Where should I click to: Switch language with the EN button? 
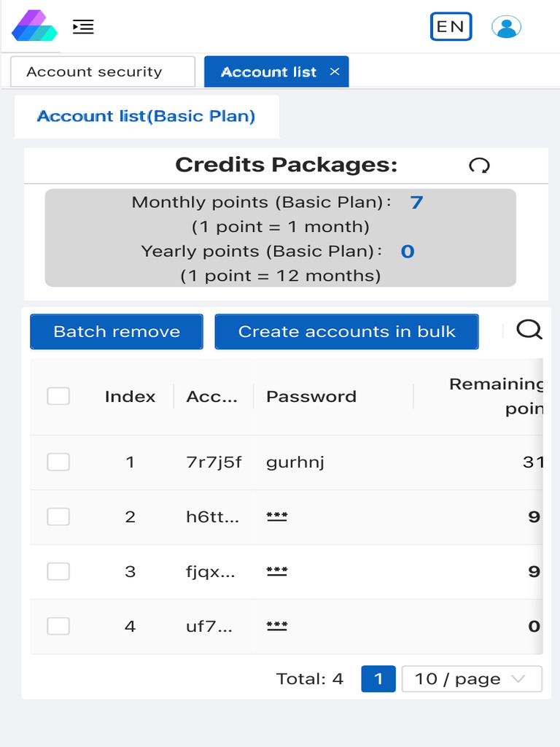coord(451,26)
